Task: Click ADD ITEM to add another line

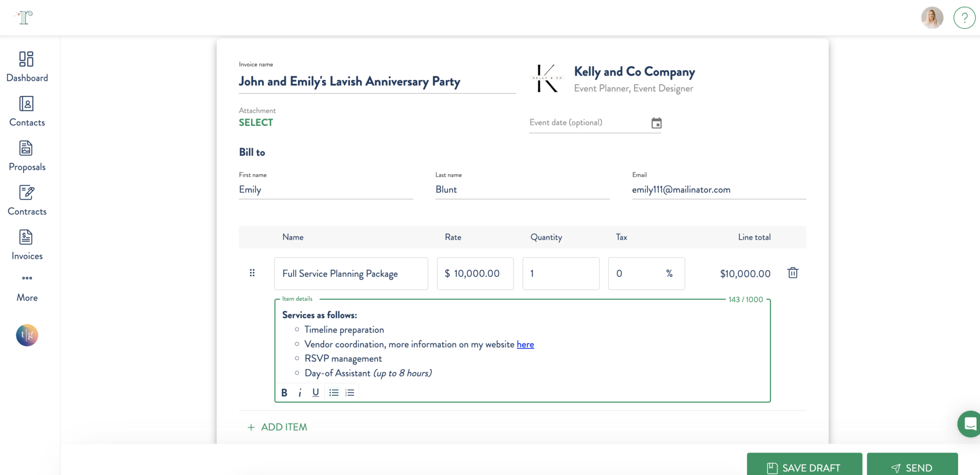Action: tap(277, 427)
